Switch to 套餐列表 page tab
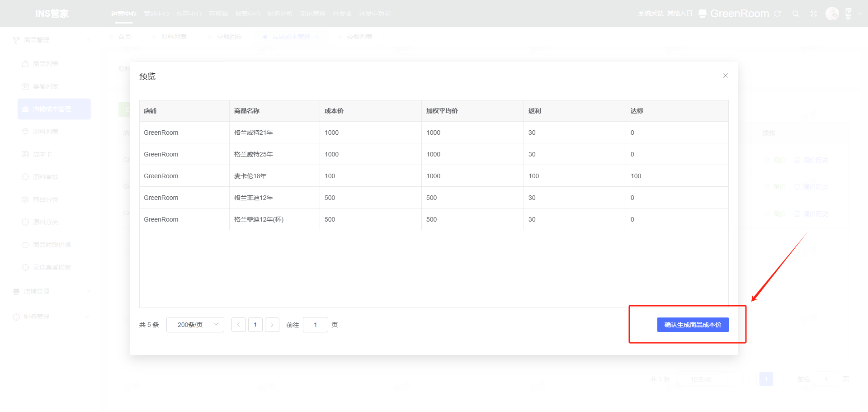 point(360,37)
